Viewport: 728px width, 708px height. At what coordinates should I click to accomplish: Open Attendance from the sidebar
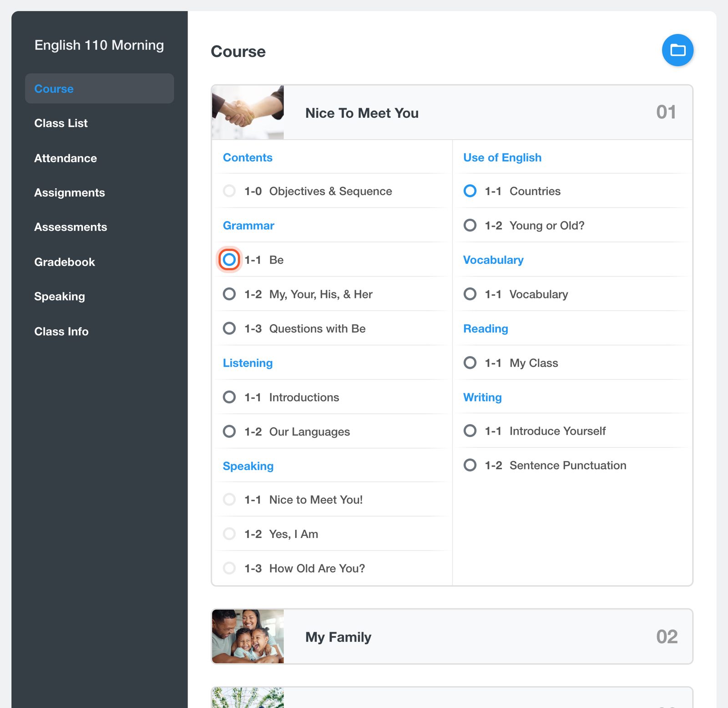point(66,158)
